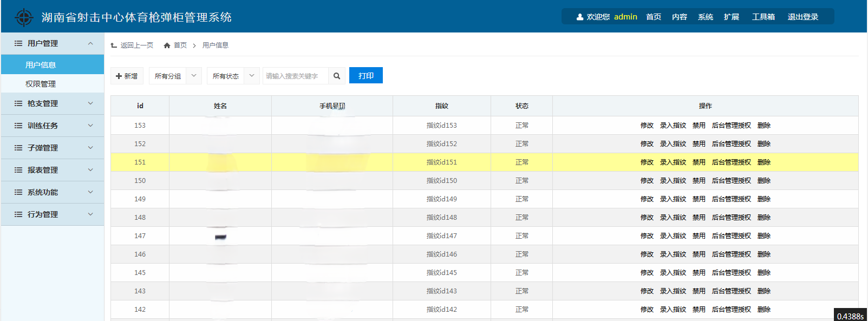This screenshot has height=321, width=868.
Task: Click 指纹id151 cell
Action: 442,162
